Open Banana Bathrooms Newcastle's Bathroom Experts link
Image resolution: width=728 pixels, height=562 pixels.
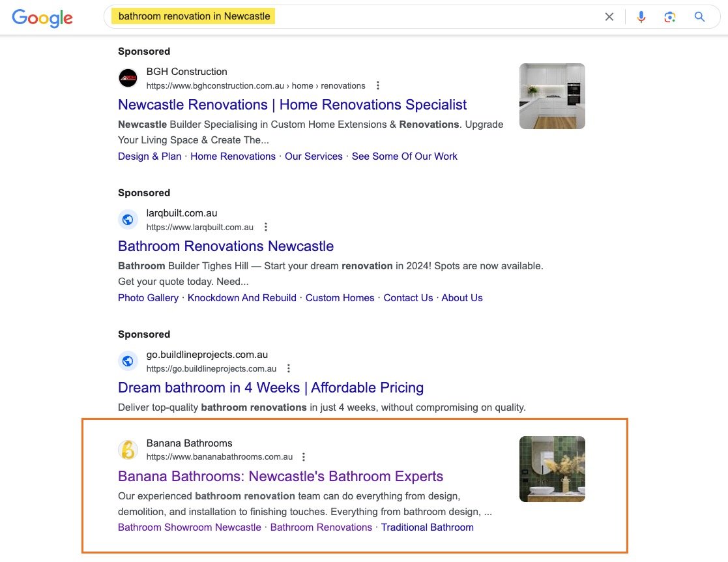click(x=280, y=476)
